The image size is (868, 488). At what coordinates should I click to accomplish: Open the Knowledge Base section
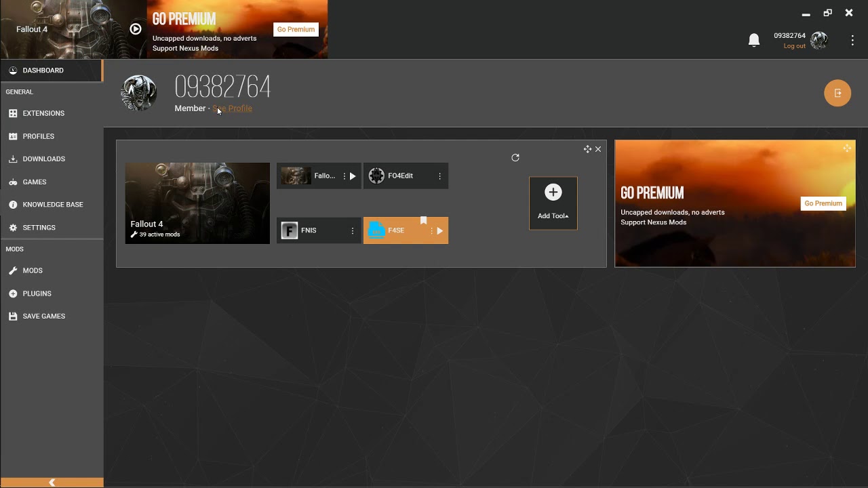[51, 205]
